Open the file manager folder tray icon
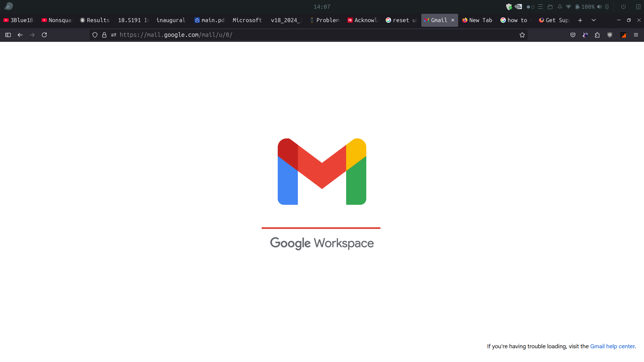This screenshot has width=644, height=362. point(550,7)
